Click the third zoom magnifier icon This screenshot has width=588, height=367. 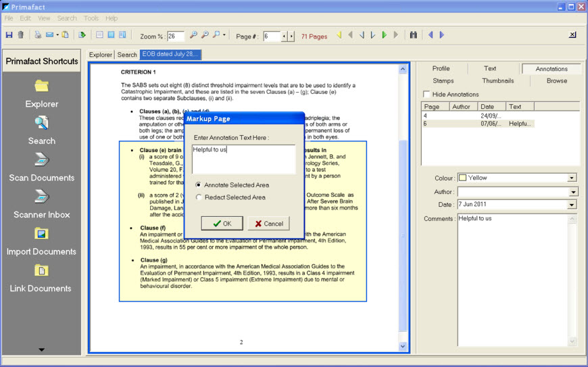tap(216, 35)
